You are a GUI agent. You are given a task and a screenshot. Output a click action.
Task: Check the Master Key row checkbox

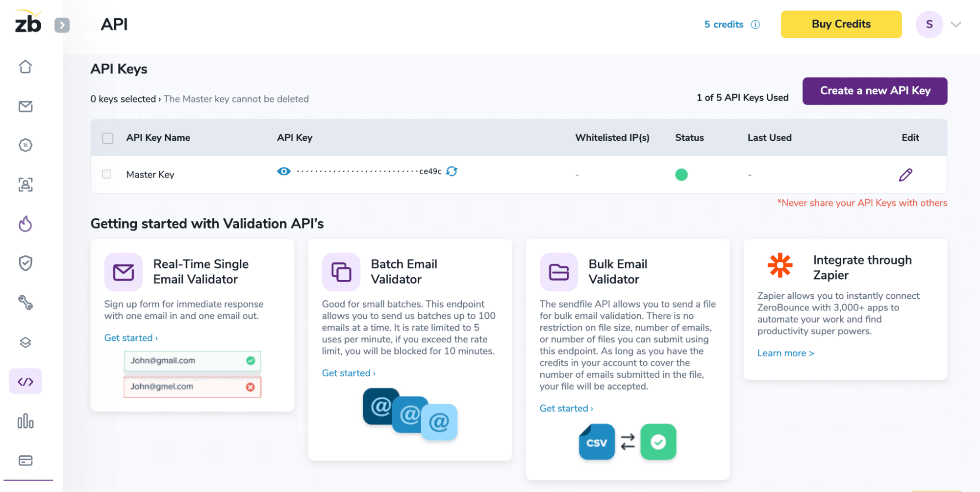(x=107, y=174)
